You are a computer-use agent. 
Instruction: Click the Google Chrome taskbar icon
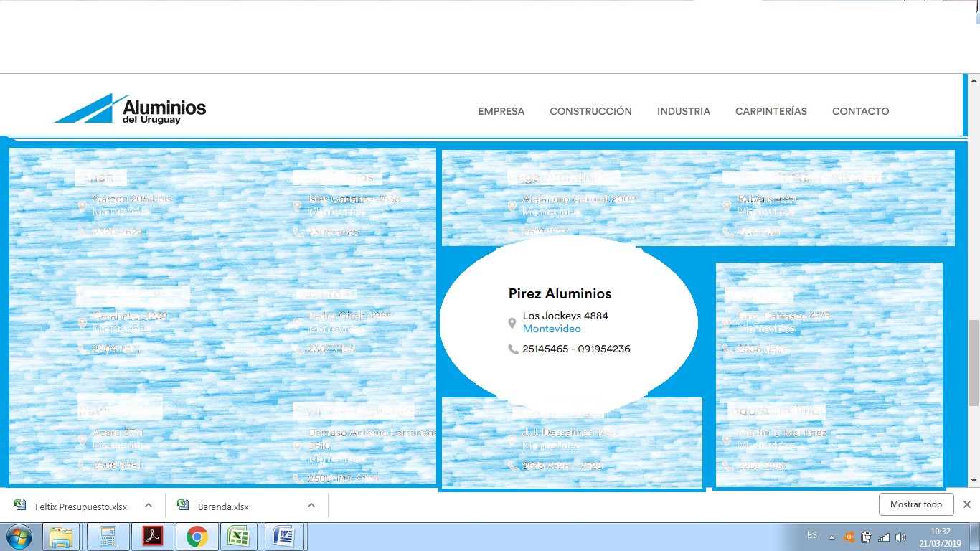coord(197,537)
